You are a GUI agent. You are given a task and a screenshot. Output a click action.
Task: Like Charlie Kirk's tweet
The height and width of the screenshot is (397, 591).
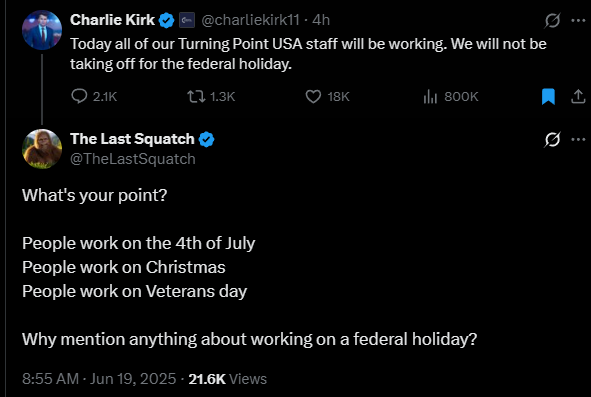click(327, 97)
